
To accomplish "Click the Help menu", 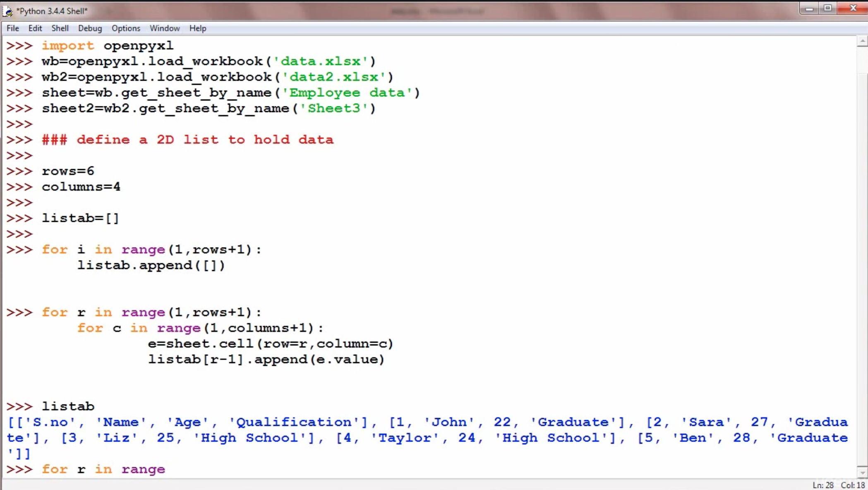I will tap(197, 27).
